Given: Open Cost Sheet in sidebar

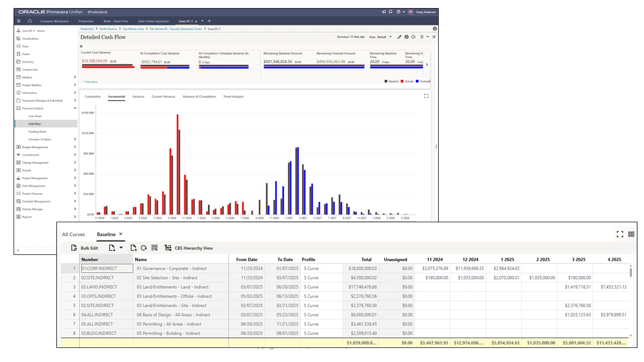Looking at the screenshot, I should (x=35, y=116).
